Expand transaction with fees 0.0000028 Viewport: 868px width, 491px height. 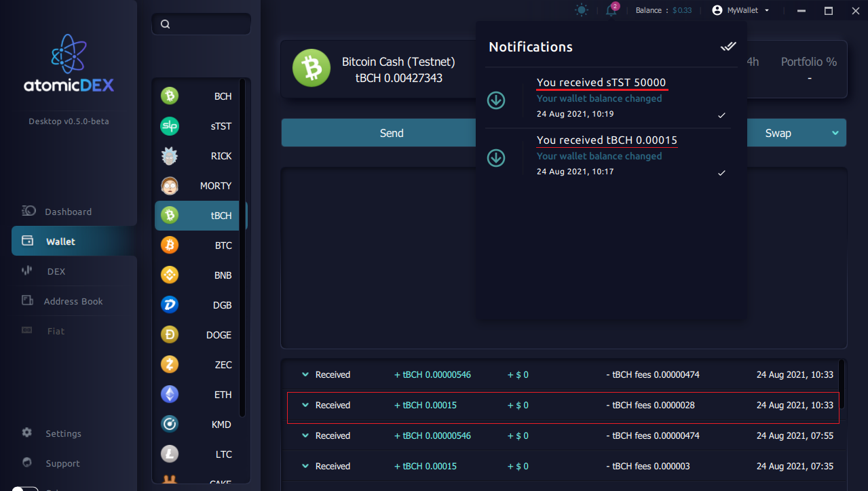305,405
